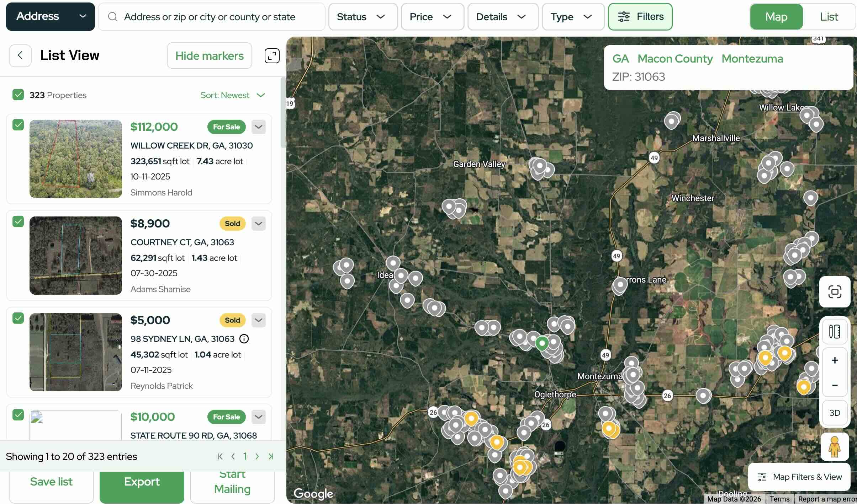This screenshot has height=504, width=857.
Task: Uncheck the select-all 323 Properties checkbox
Action: pyautogui.click(x=18, y=95)
